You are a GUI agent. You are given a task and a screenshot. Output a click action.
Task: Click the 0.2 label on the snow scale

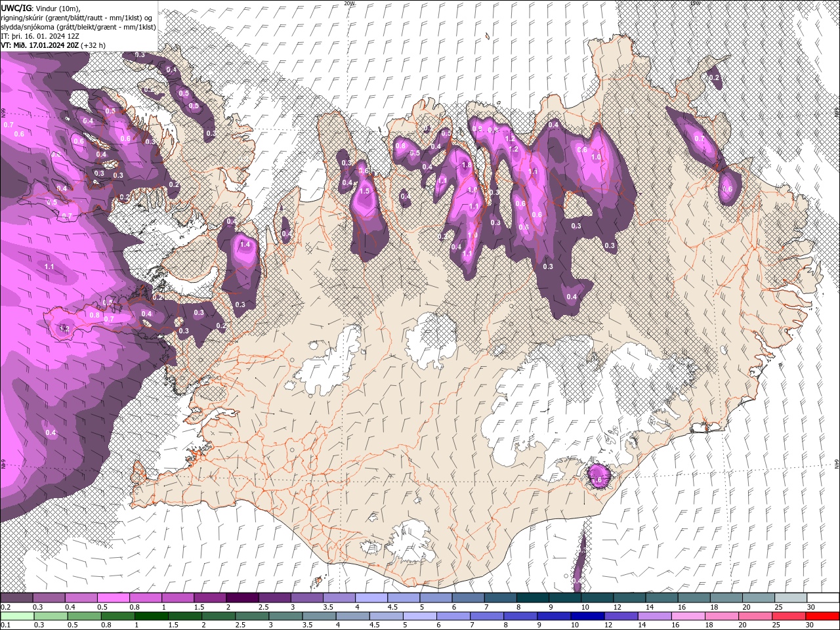[6, 607]
